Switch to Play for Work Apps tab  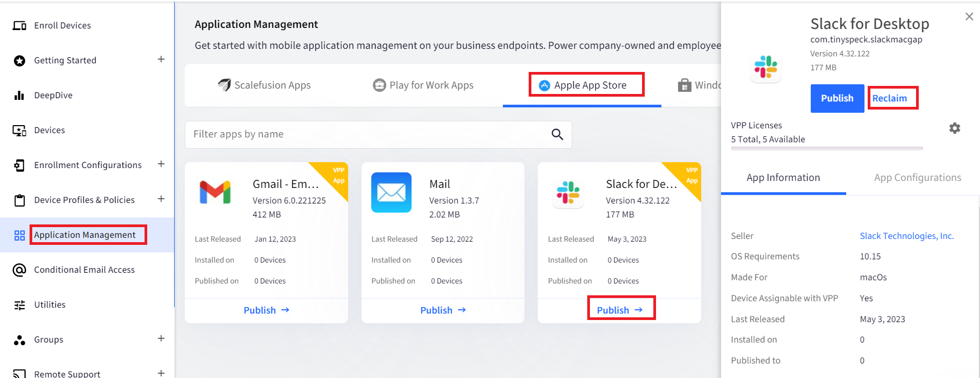(423, 85)
